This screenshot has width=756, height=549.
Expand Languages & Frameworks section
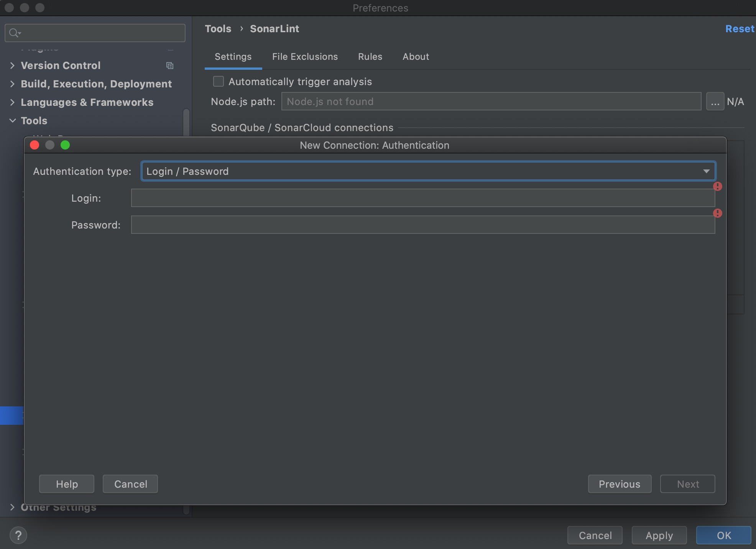coord(12,102)
